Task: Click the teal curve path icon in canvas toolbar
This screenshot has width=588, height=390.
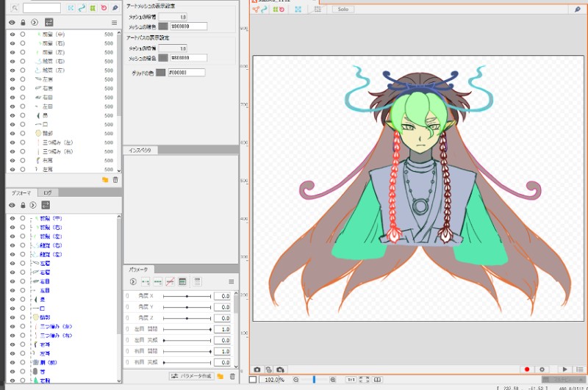Action: point(264,10)
